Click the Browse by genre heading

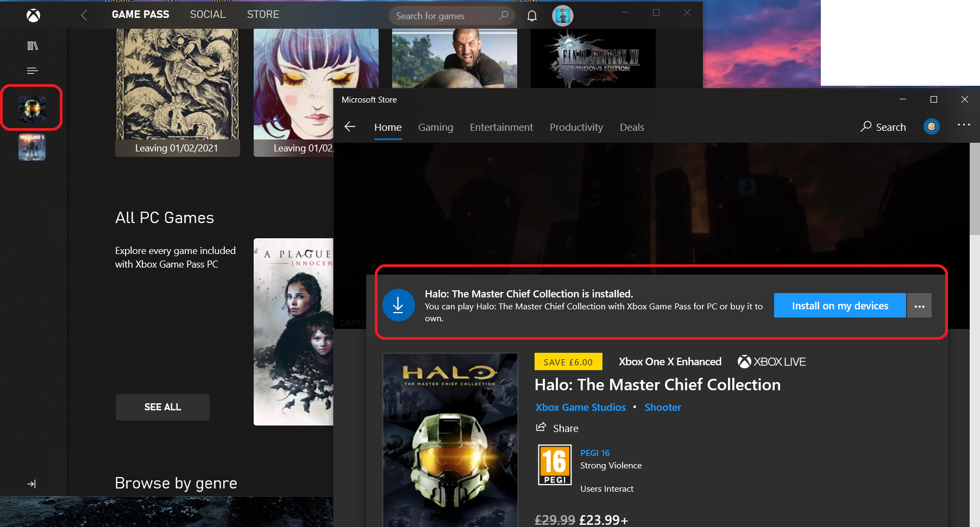pos(176,483)
